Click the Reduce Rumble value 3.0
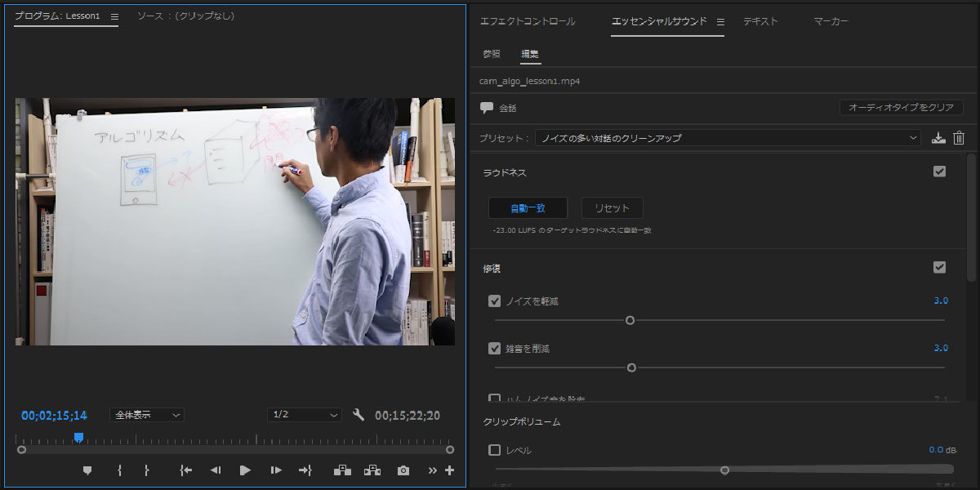The image size is (980, 490). click(941, 348)
